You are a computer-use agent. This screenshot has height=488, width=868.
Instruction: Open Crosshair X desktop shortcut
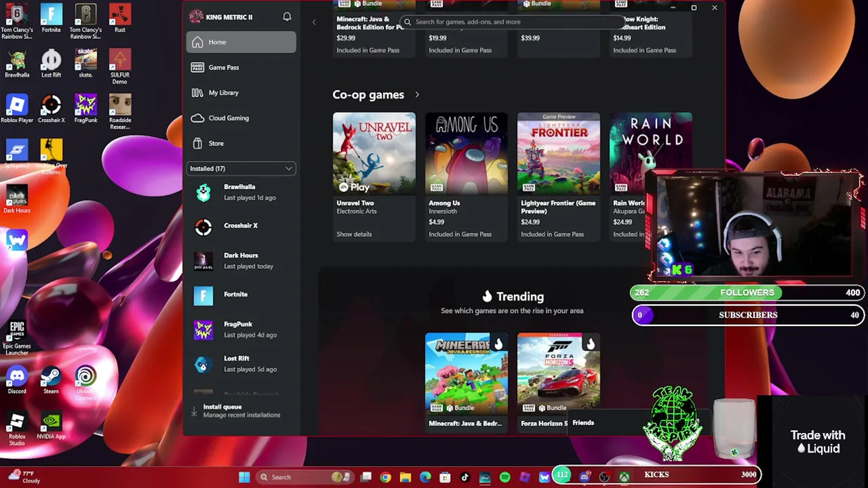[x=51, y=109]
